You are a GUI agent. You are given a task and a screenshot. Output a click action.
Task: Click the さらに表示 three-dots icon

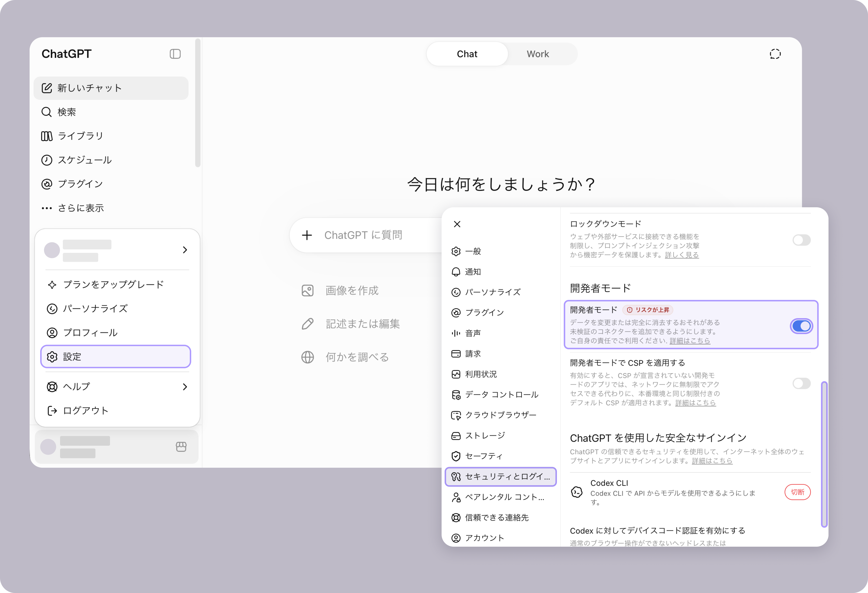pos(47,208)
